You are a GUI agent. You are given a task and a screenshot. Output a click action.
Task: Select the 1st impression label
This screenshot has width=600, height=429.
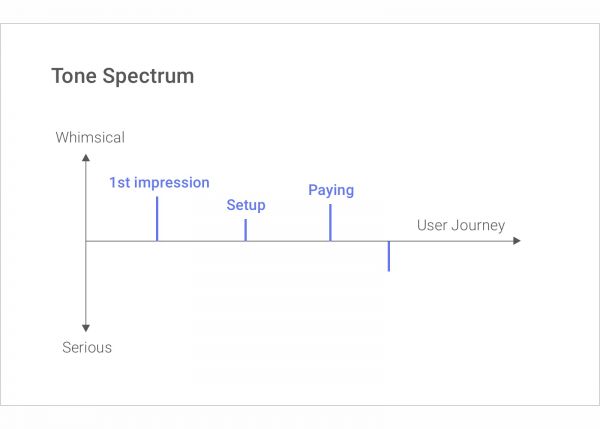coord(159,183)
